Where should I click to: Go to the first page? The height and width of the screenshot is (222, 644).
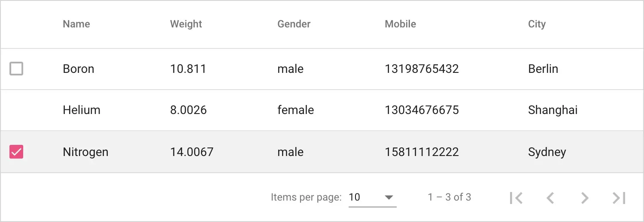pyautogui.click(x=516, y=198)
